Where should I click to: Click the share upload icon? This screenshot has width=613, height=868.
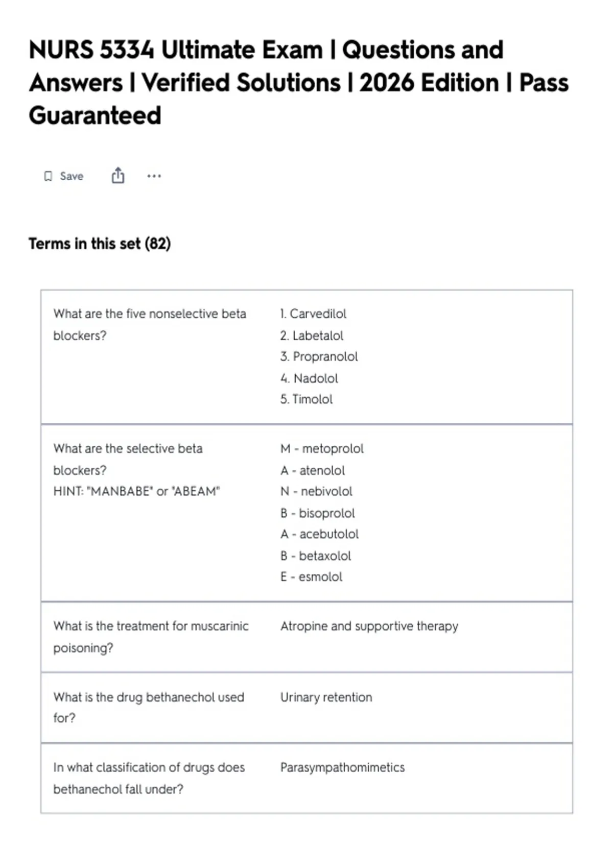tap(118, 175)
